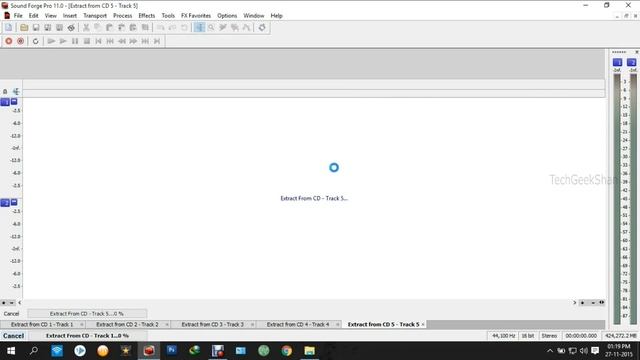Minimize channel 1 waveform view
640x360 pixels.
coord(14,102)
